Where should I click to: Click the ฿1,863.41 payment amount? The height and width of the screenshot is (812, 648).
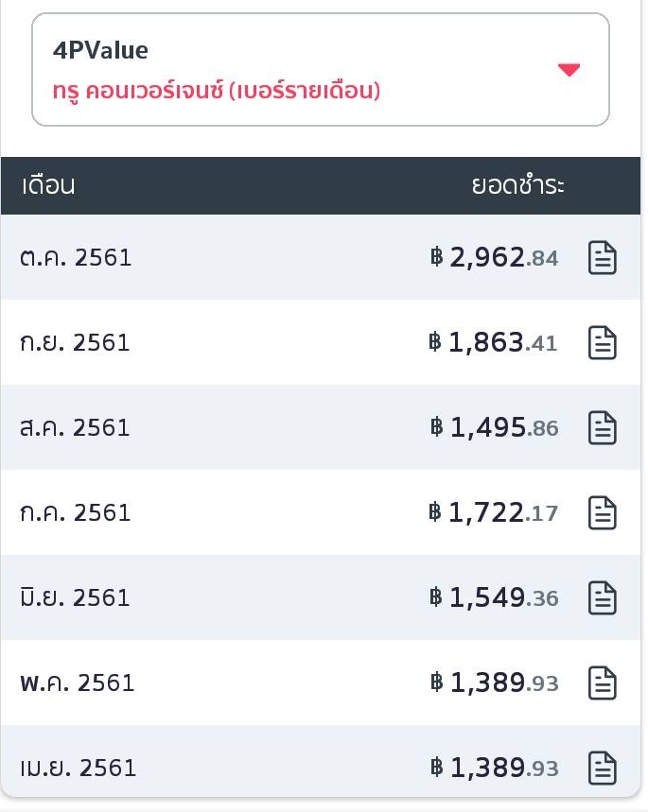(x=493, y=342)
